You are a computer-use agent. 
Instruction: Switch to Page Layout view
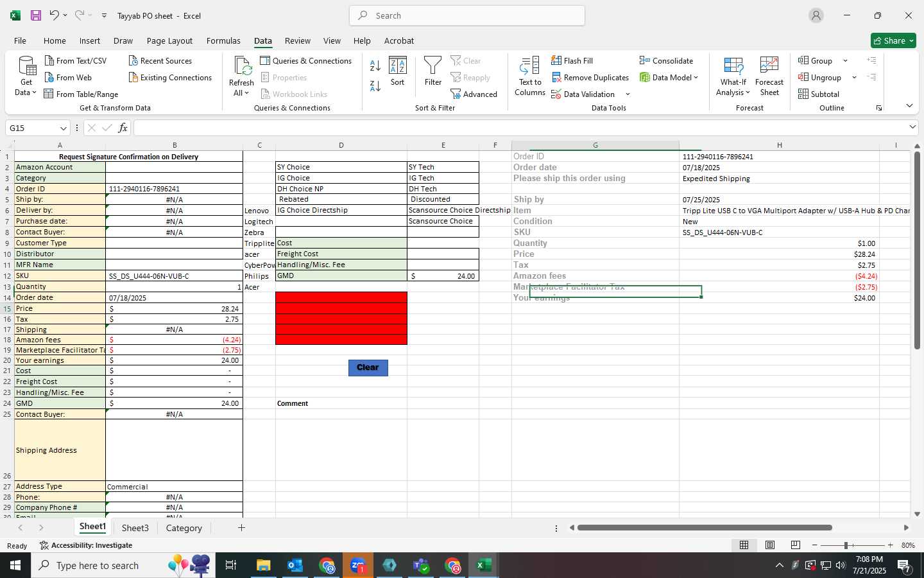point(770,545)
